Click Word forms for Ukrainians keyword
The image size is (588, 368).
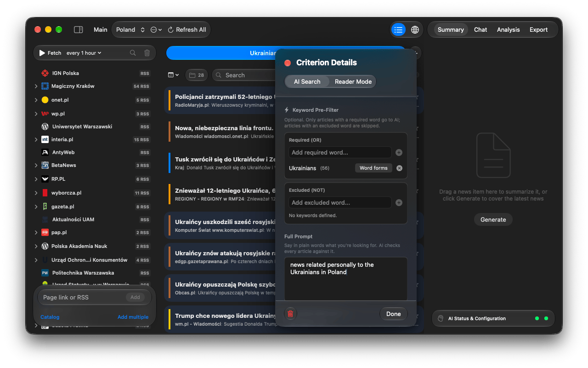click(x=373, y=168)
